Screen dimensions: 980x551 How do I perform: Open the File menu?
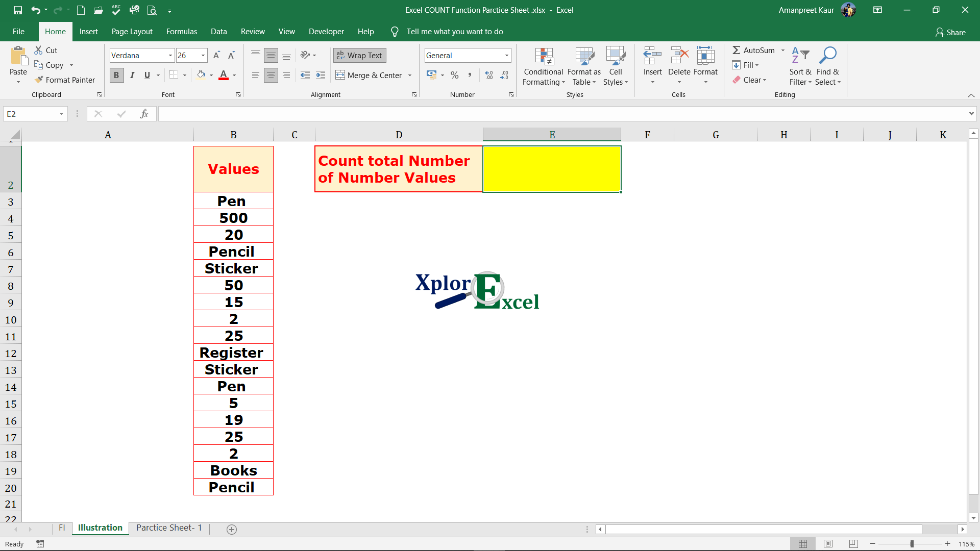(18, 32)
